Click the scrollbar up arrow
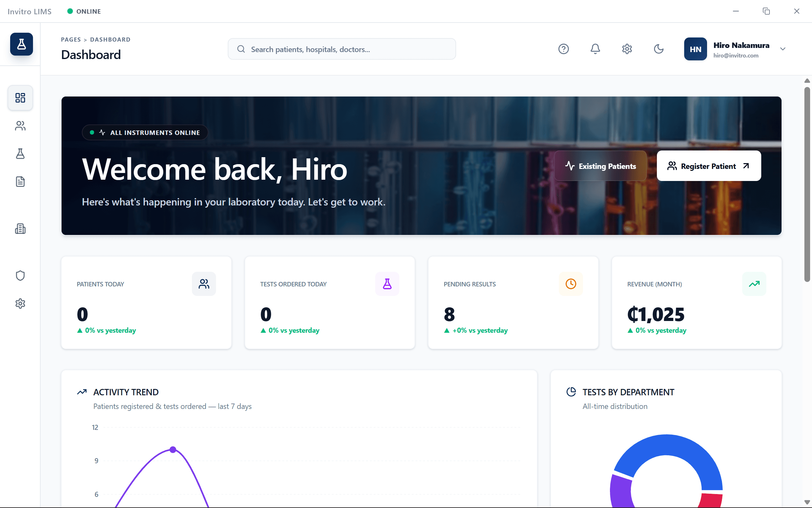 coord(807,81)
